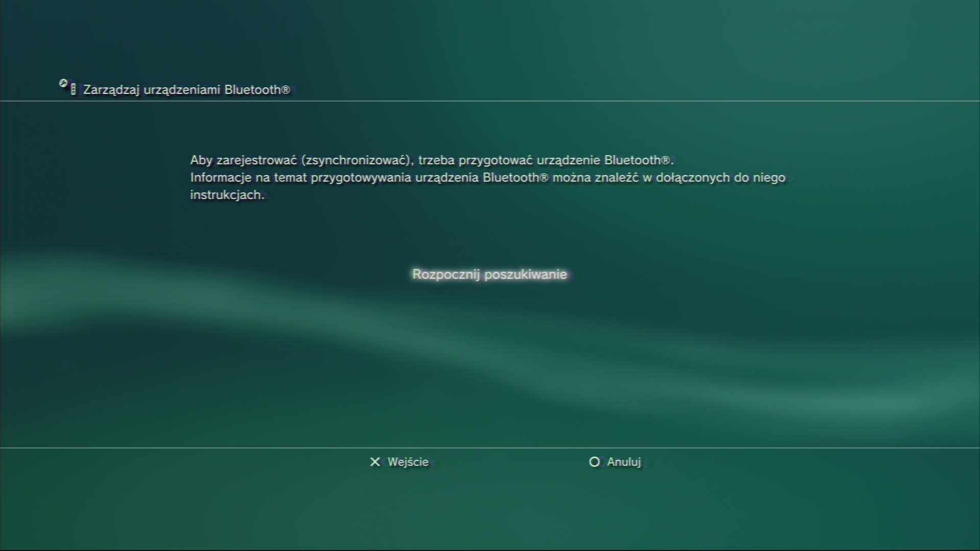The width and height of the screenshot is (980, 551).
Task: Click 'można znaleźć' in the second line
Action: click(595, 178)
